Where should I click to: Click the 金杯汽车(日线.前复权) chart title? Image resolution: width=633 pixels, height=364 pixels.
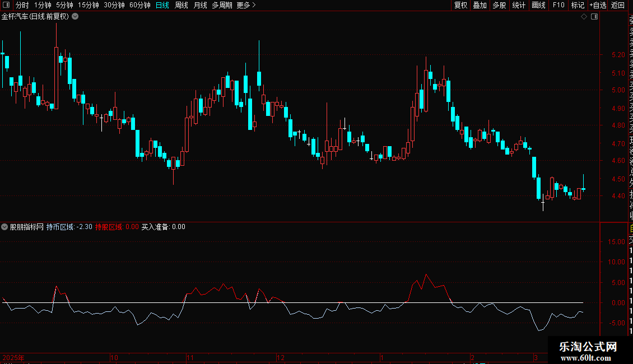pyautogui.click(x=35, y=17)
